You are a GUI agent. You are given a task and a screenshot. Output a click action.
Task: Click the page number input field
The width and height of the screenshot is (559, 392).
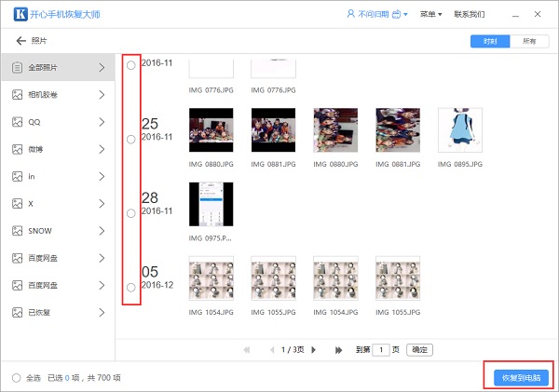tap(381, 350)
